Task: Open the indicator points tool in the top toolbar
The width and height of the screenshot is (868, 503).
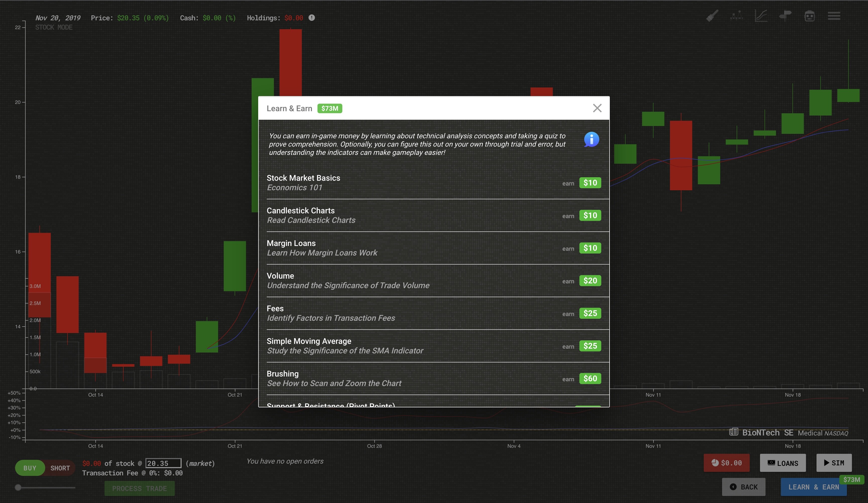Action: 736,16
